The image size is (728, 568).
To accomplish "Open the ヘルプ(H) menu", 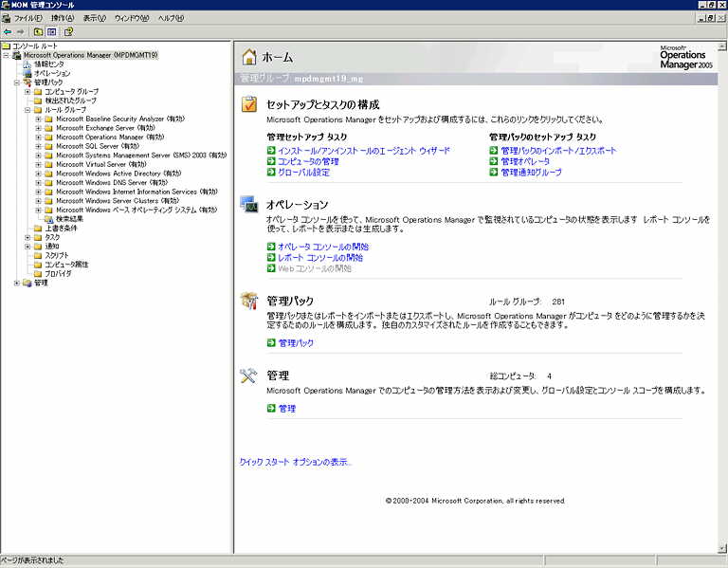I will (x=171, y=18).
